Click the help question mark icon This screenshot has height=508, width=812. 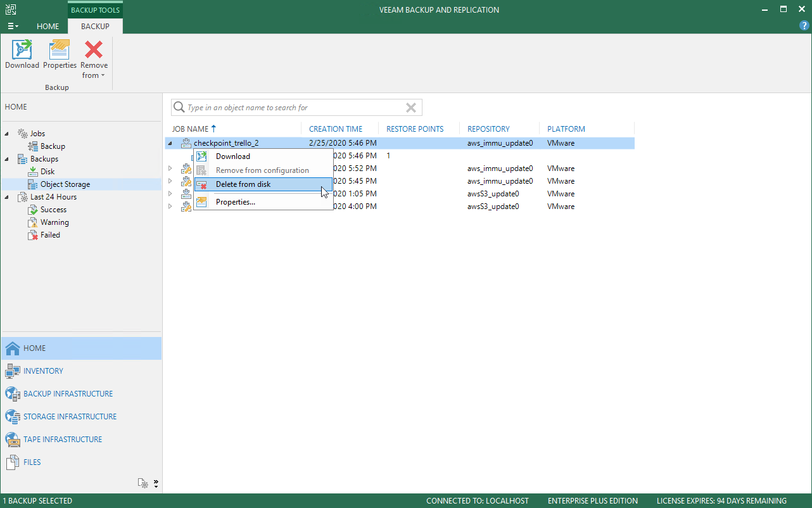coord(804,26)
